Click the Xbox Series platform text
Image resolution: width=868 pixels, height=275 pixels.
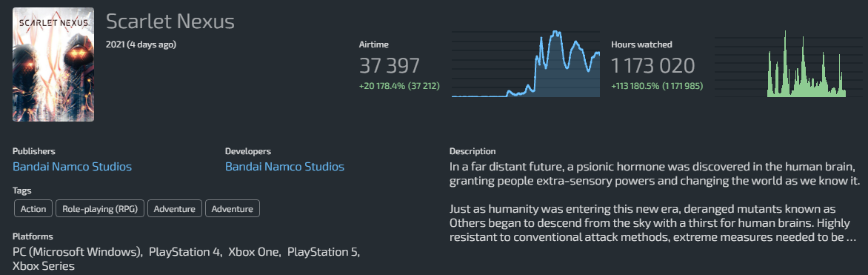coord(44,266)
